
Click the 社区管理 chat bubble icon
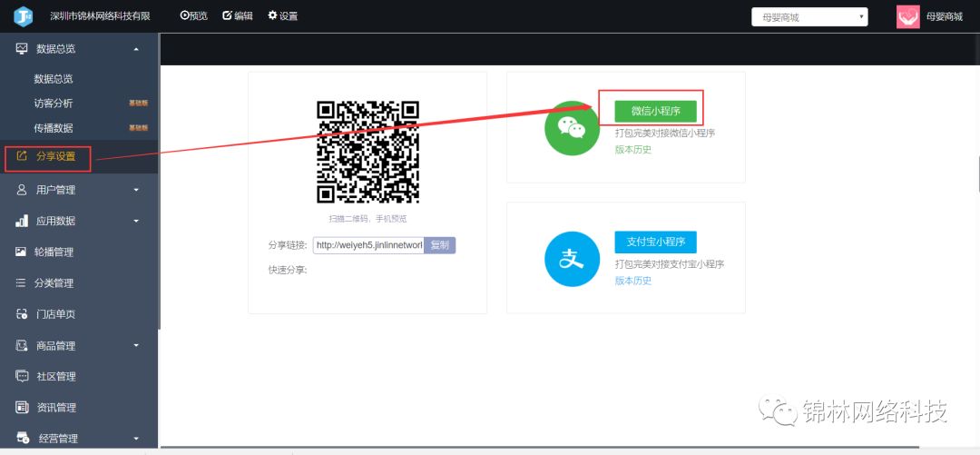22,376
